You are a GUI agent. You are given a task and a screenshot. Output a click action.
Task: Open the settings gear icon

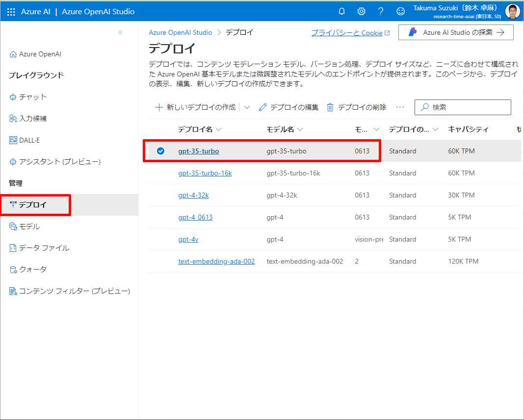point(362,11)
